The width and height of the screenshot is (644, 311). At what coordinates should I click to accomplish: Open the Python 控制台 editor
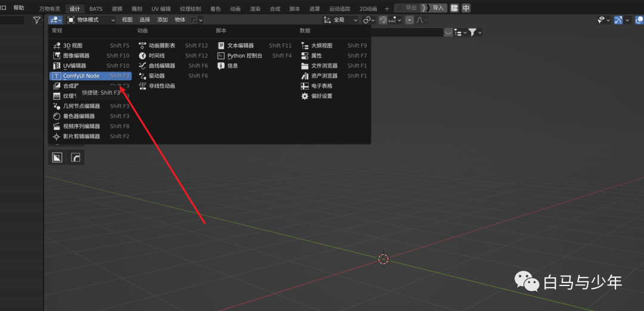point(244,55)
